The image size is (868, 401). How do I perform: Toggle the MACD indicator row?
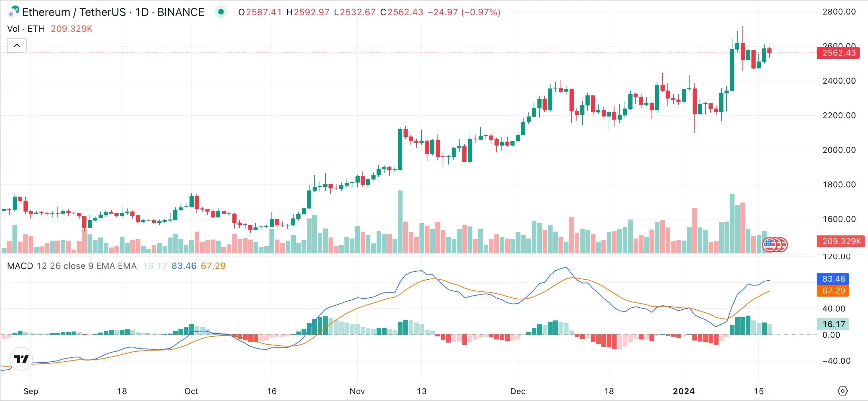coord(21,266)
